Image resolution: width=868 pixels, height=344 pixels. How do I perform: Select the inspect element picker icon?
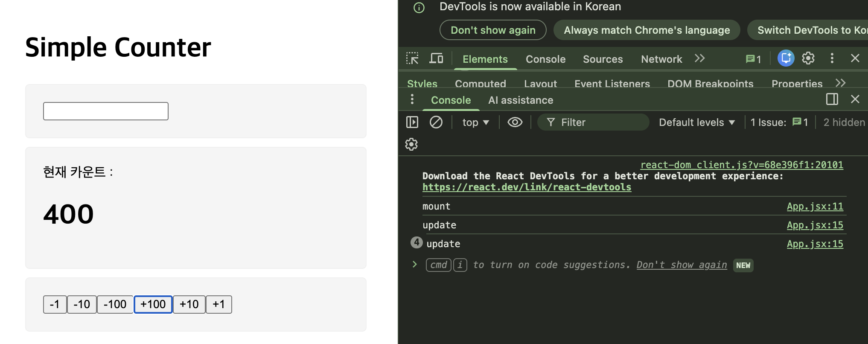(412, 58)
